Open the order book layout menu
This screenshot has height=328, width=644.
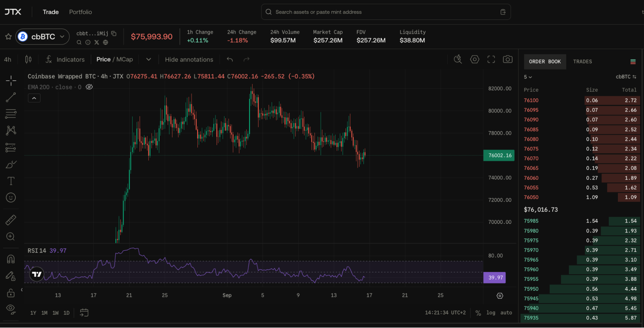[x=633, y=62]
